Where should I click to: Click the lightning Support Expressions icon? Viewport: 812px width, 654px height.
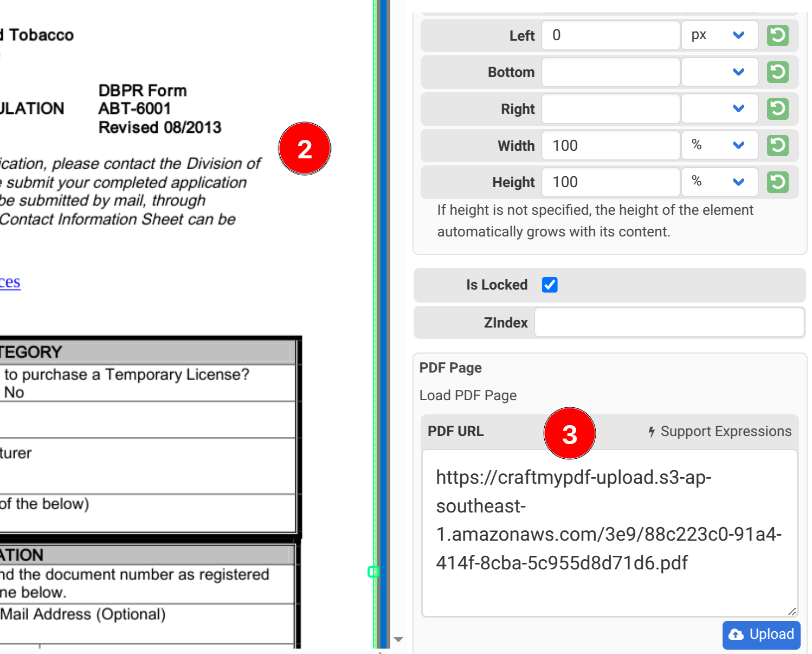[x=652, y=432]
